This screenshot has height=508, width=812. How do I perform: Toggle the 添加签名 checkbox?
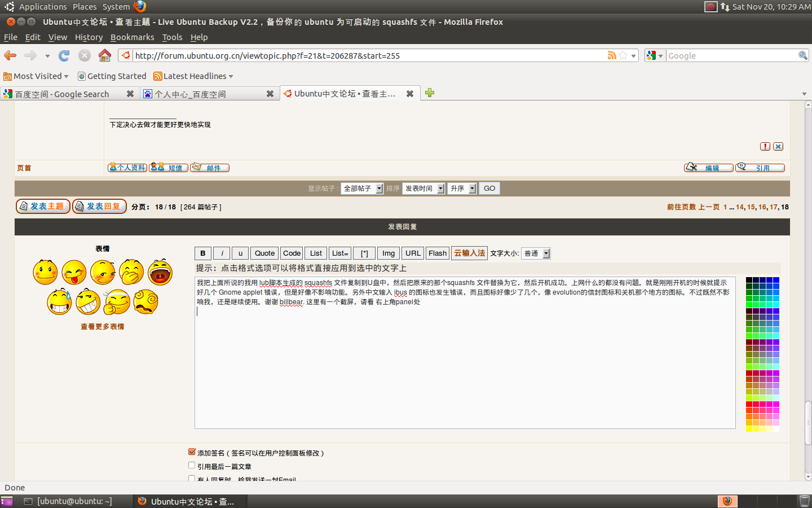pyautogui.click(x=192, y=452)
